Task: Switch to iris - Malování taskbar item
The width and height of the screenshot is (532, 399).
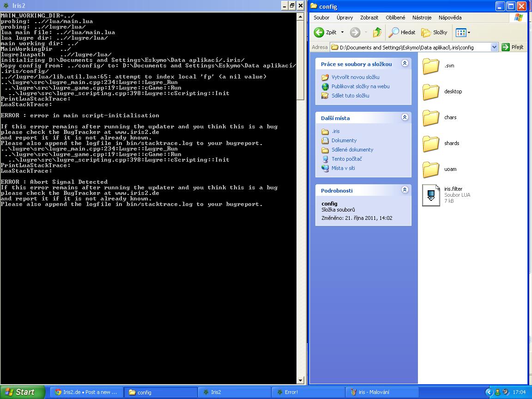Action: [382, 392]
